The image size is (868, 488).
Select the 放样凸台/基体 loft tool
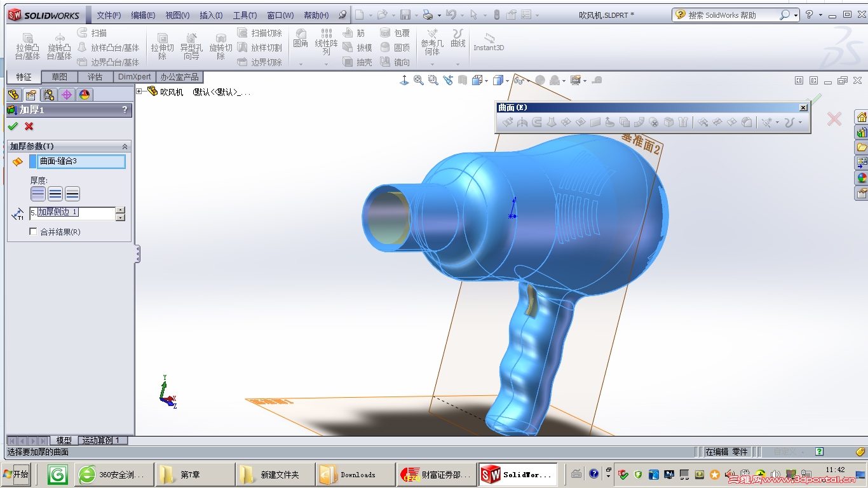point(108,48)
